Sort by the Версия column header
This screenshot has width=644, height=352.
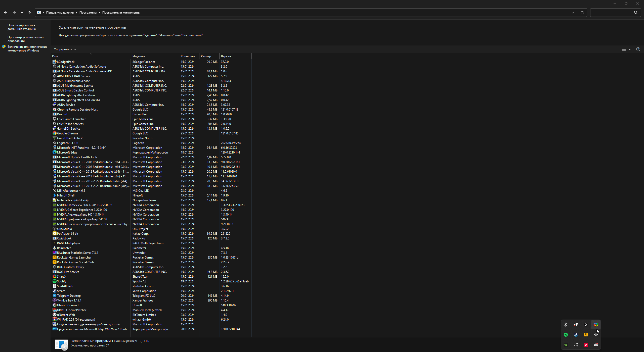pos(235,56)
